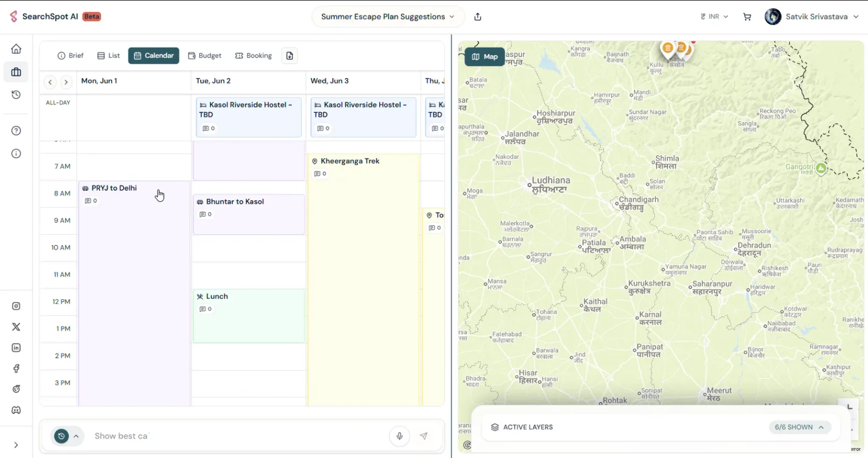Open the PRYJ to Delhi event
This screenshot has height=458, width=868.
click(x=134, y=293)
